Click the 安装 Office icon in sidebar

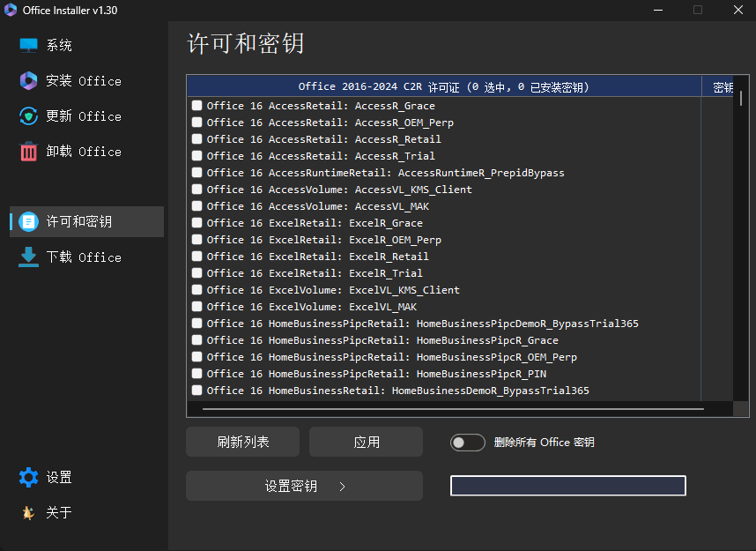(x=29, y=80)
